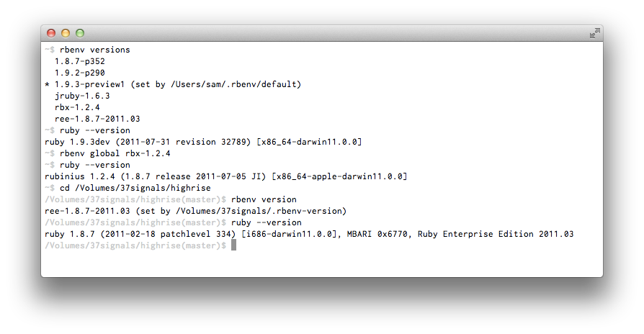The image size is (644, 334).
Task: Click the asterisk marking 1.9.3-preview1
Action: pos(47,85)
